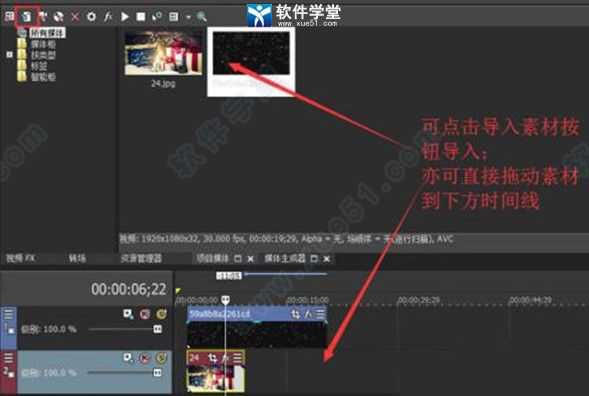Screen dimensions: 589x396
Task: Expand the media bins tree plus sign
Action: pyautogui.click(x=9, y=55)
